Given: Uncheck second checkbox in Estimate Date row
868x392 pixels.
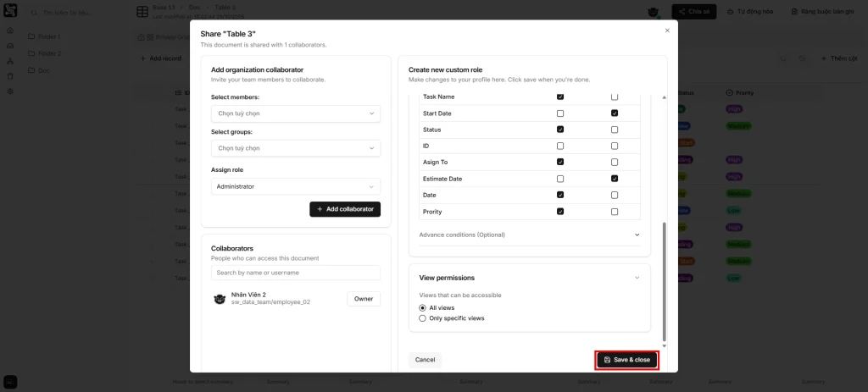Looking at the screenshot, I should (x=615, y=179).
